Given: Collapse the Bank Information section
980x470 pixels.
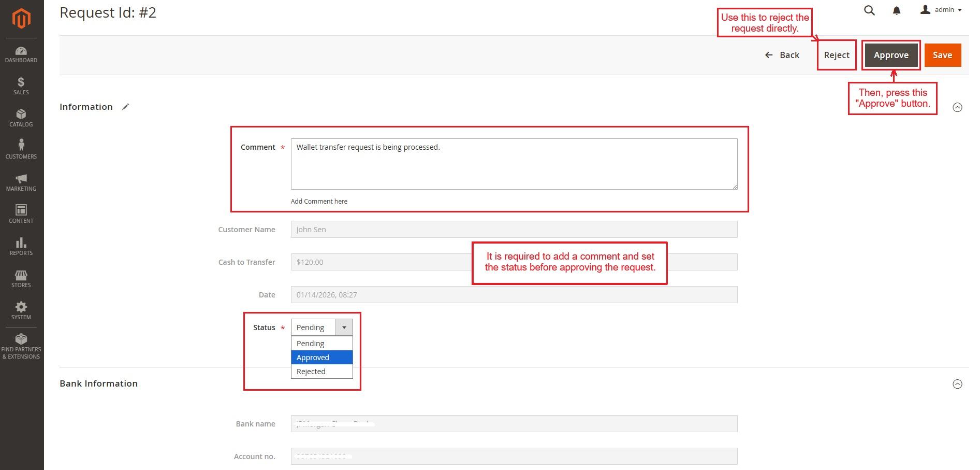Looking at the screenshot, I should 957,384.
